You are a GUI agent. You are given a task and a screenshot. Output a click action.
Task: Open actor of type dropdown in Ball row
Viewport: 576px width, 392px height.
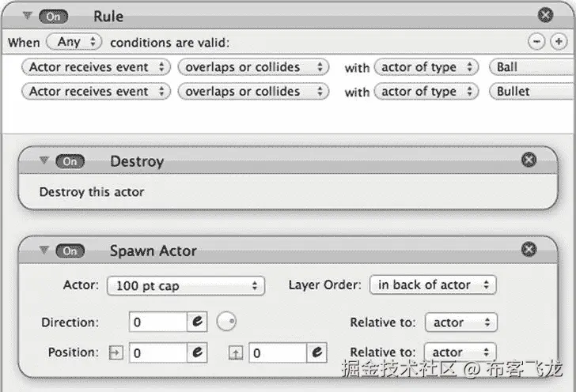coord(426,67)
